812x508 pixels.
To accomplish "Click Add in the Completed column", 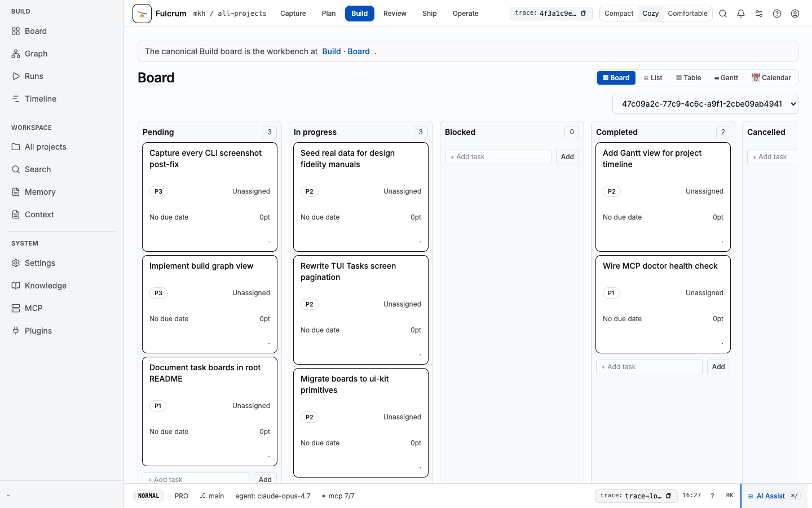I will pyautogui.click(x=718, y=367).
